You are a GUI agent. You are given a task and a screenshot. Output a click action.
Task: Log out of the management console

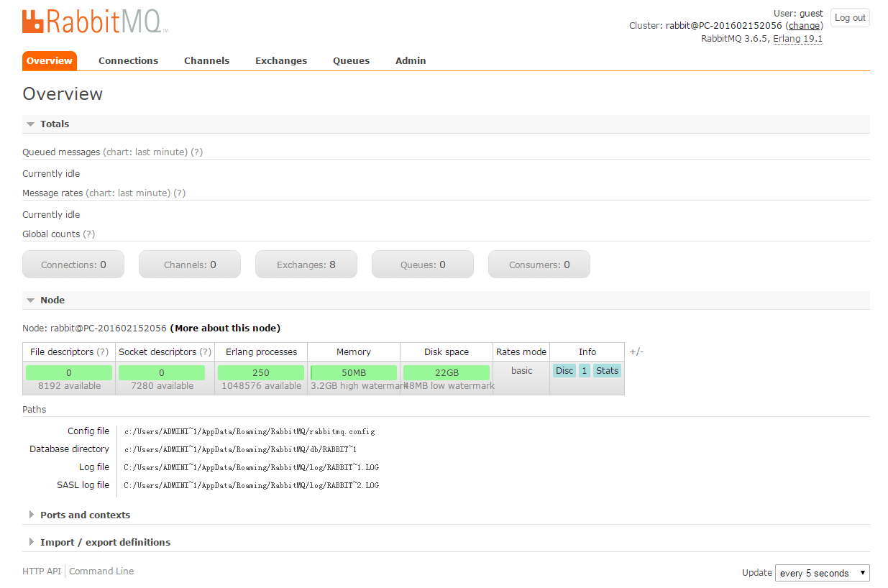point(850,17)
